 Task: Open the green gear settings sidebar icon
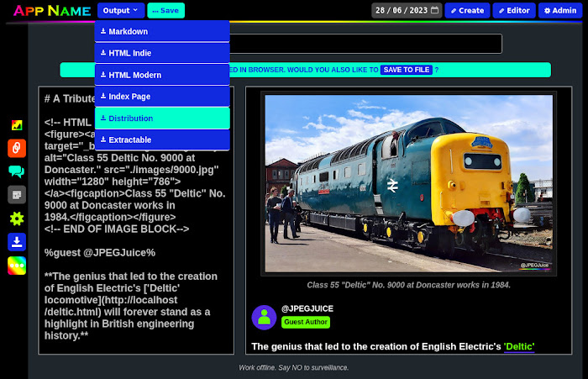coord(17,218)
